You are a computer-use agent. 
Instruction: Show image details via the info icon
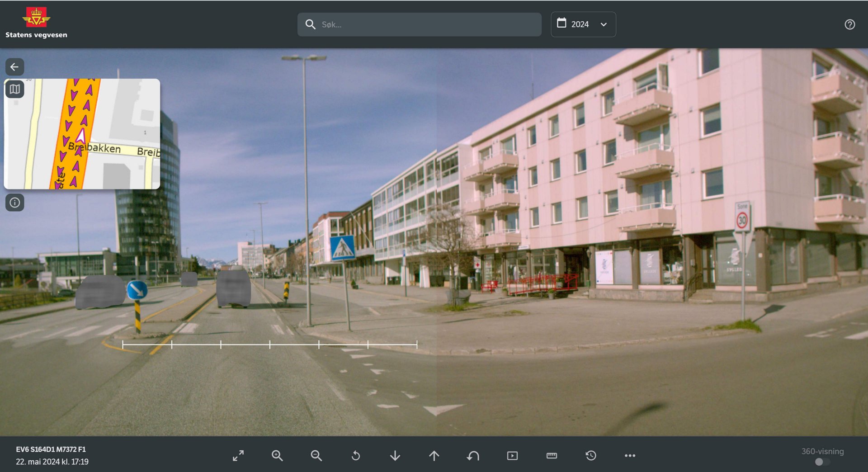click(x=15, y=202)
